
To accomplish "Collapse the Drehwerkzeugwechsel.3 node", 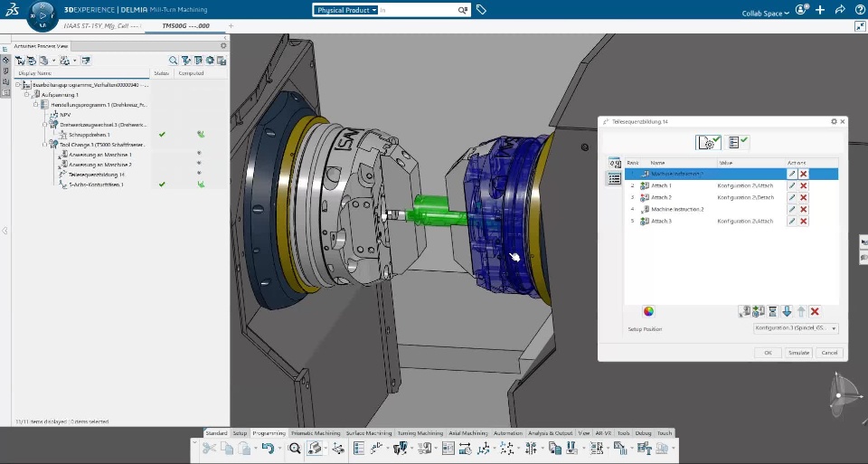I will tap(45, 125).
